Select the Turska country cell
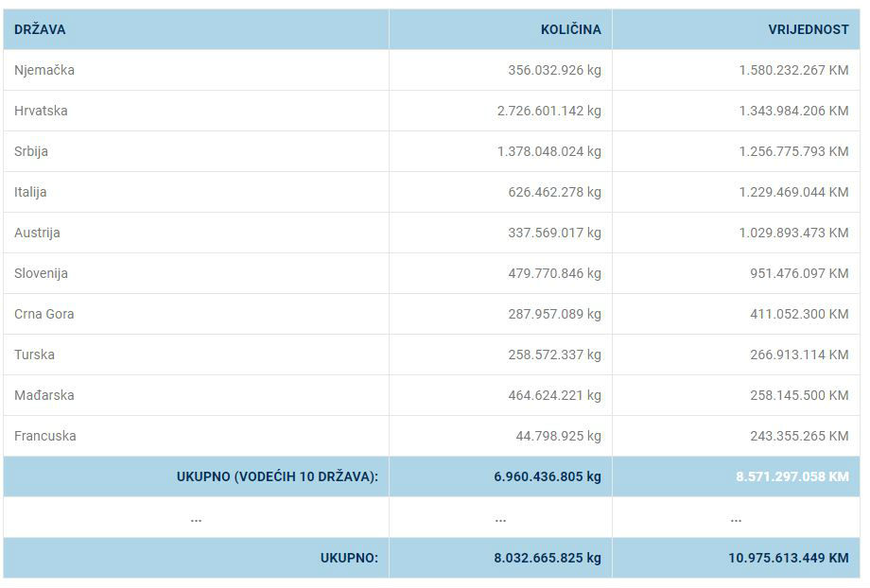The width and height of the screenshot is (870, 588). pos(34,355)
